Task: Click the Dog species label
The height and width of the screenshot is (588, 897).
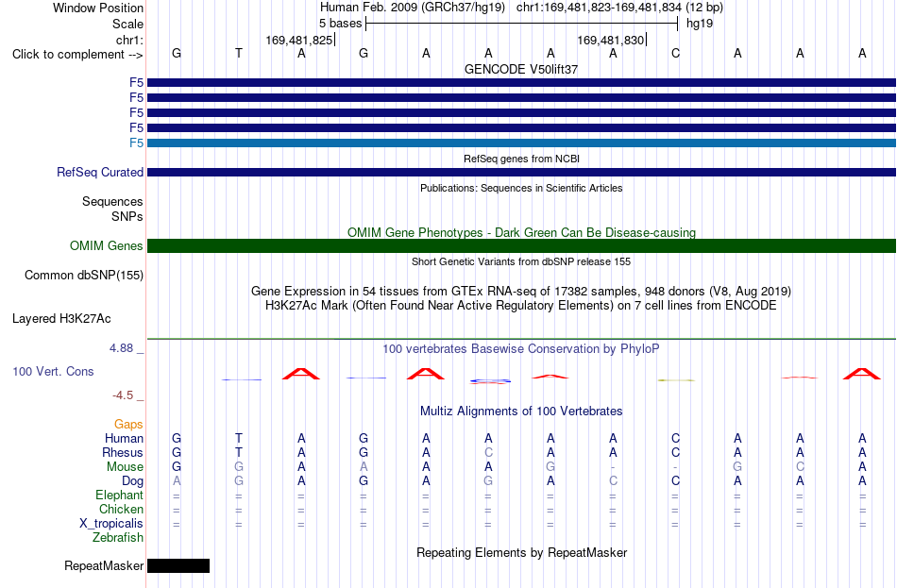Action: [132, 481]
